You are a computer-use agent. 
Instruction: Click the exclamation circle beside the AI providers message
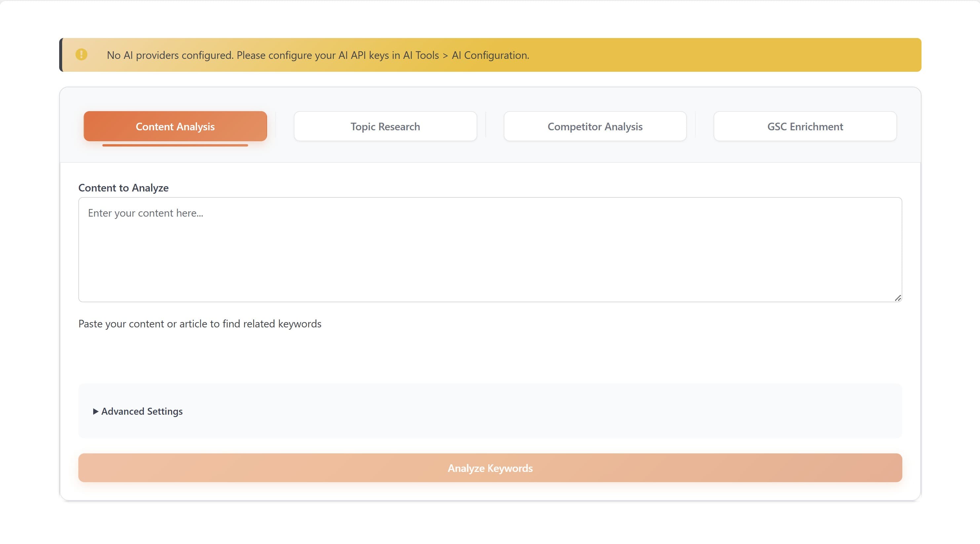coord(81,55)
